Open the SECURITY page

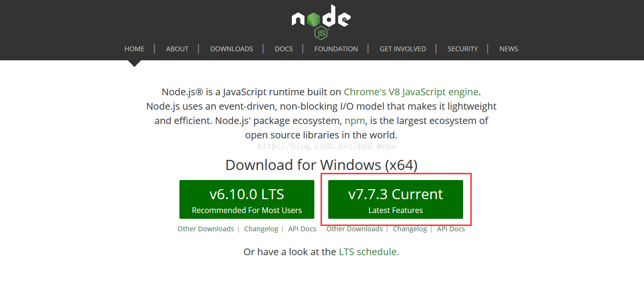tap(463, 49)
